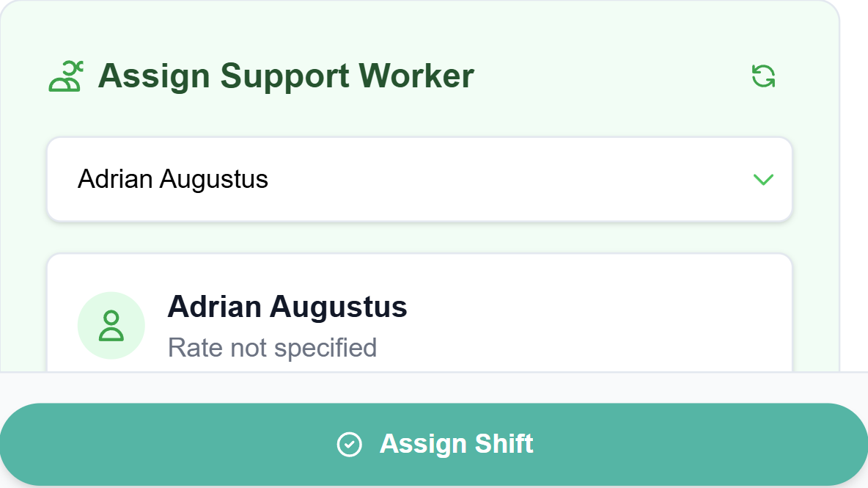Click the refresh workers icon
The image size is (868, 488).
pyautogui.click(x=763, y=76)
